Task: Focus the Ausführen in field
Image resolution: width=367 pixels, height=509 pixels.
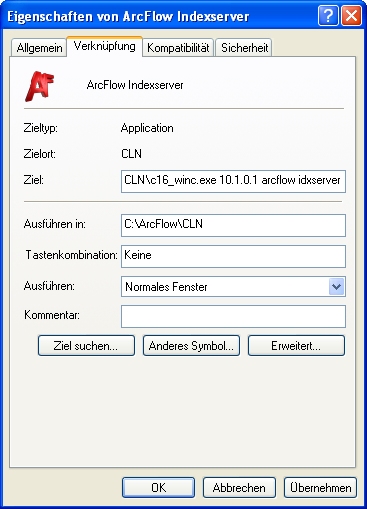Action: pos(233,225)
